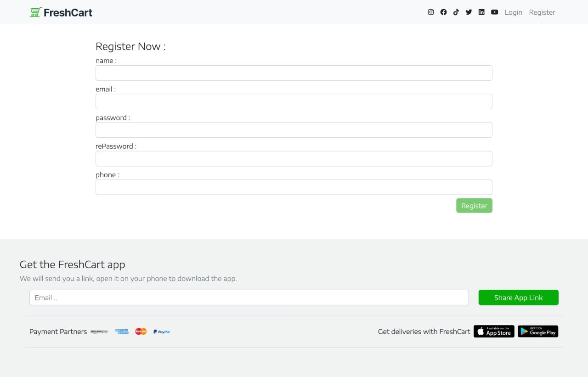Screen dimensions: 588x377
Task: Click the MasterCard payment logo
Action: click(141, 332)
